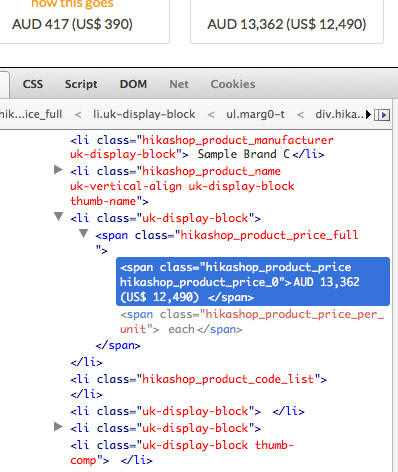Select the hikashop_product_manufacturer li node
Screen dimensions: 398x472
coord(202,147)
